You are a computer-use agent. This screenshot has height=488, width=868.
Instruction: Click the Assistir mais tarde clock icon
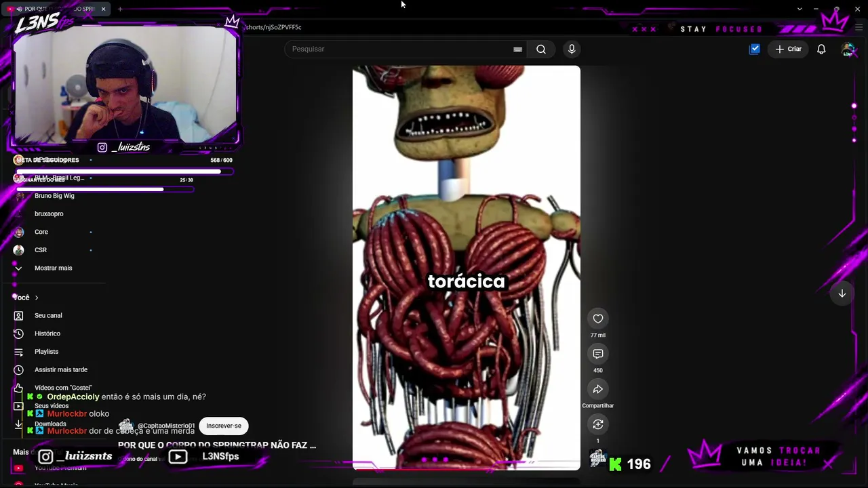(18, 370)
